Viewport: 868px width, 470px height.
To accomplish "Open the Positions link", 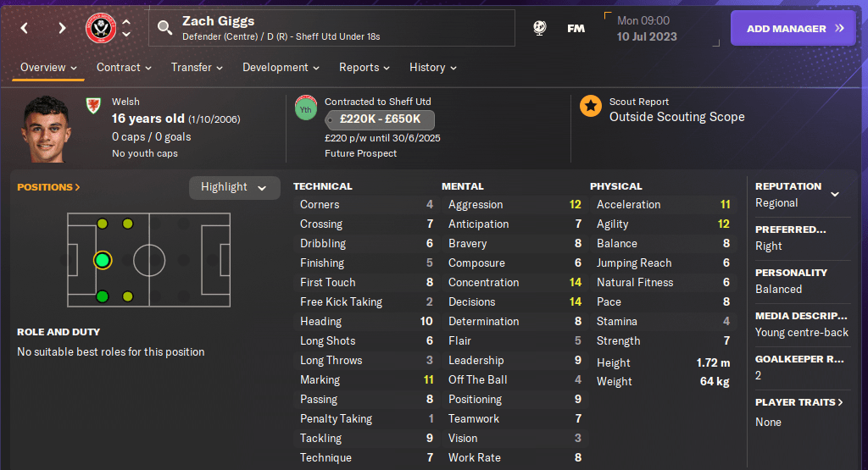I will tap(48, 187).
